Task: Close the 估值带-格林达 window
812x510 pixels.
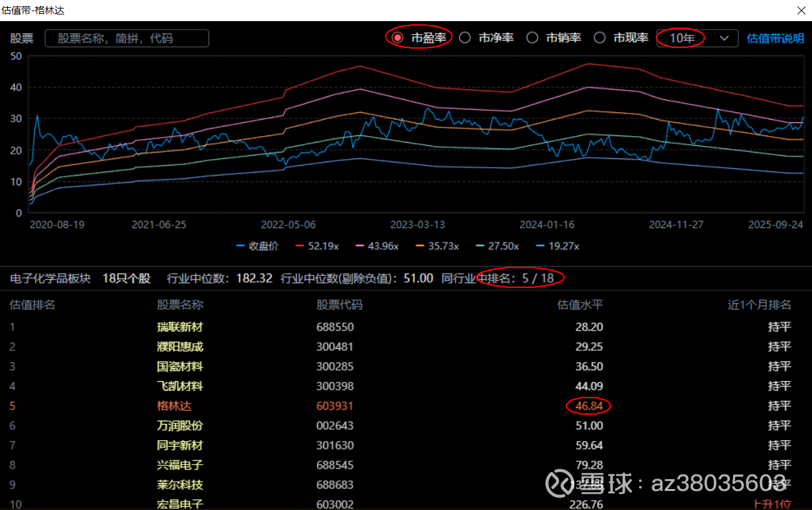Action: tap(800, 11)
